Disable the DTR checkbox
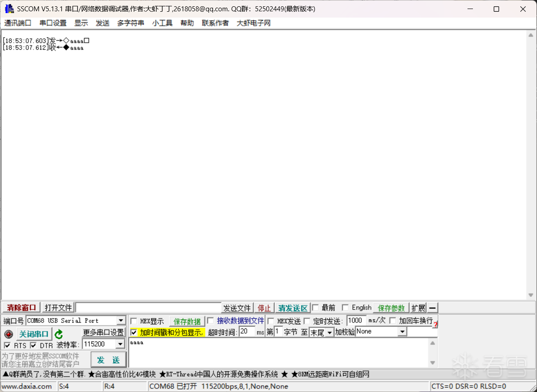The height and width of the screenshot is (392, 537). (x=32, y=345)
